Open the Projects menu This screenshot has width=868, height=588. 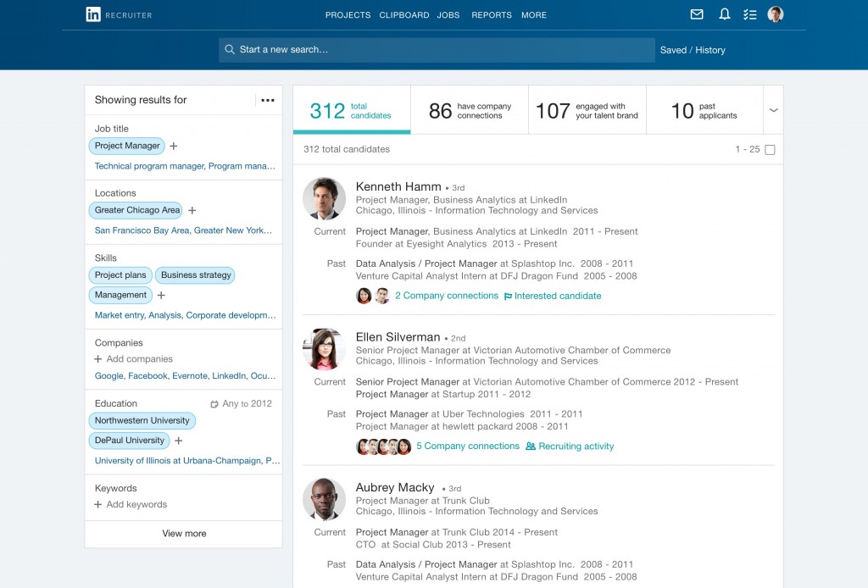pyautogui.click(x=348, y=15)
